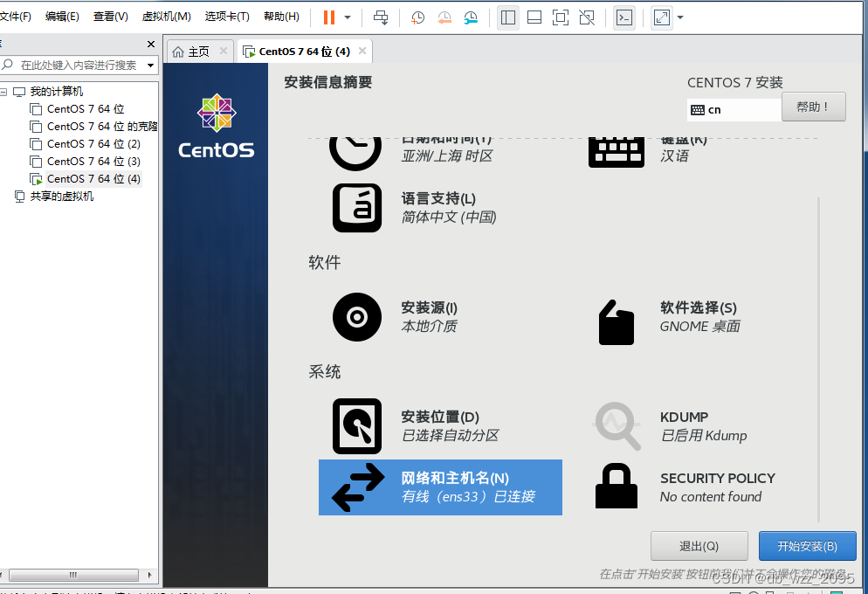Open the console view toolbar icon
This screenshot has height=594, width=868.
click(x=624, y=17)
